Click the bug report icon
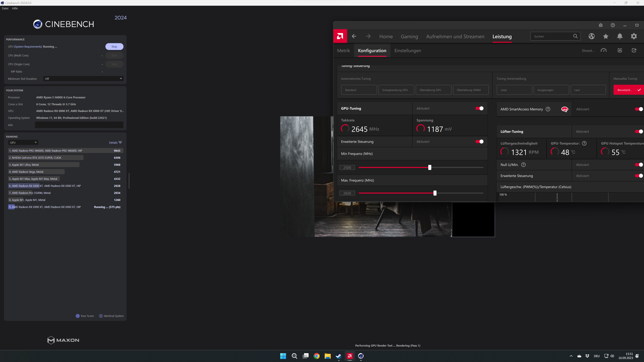Screen dimensions: 644x362 (x=601, y=25)
